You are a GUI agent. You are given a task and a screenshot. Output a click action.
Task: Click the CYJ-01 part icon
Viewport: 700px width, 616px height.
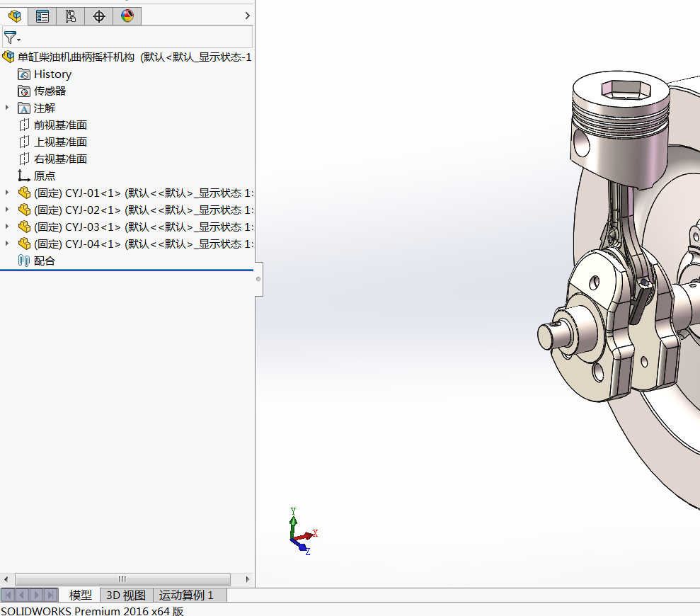click(24, 193)
